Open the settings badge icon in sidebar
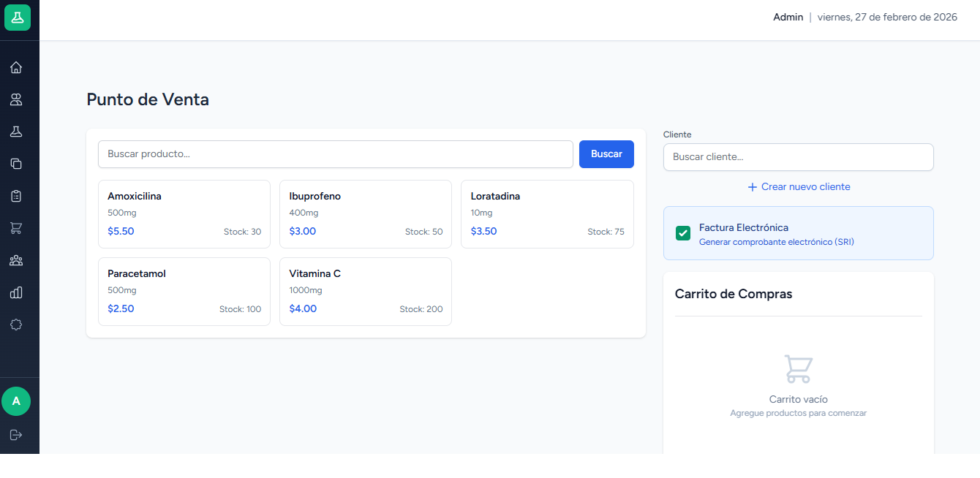 [x=16, y=325]
